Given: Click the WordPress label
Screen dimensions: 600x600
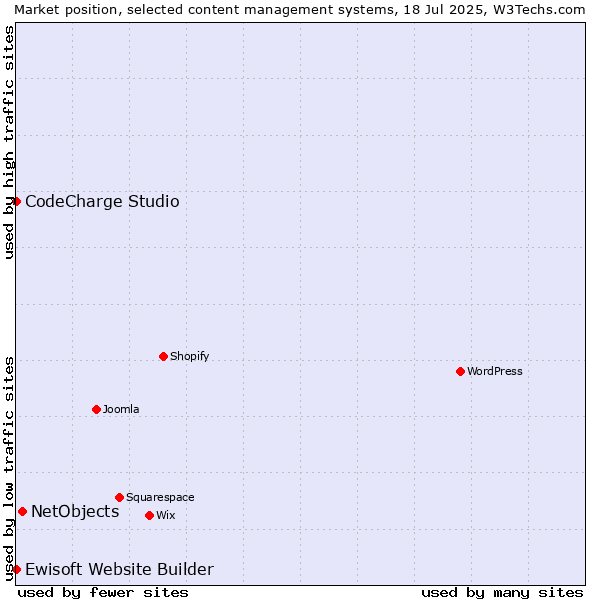Looking at the screenshot, I should (494, 371).
